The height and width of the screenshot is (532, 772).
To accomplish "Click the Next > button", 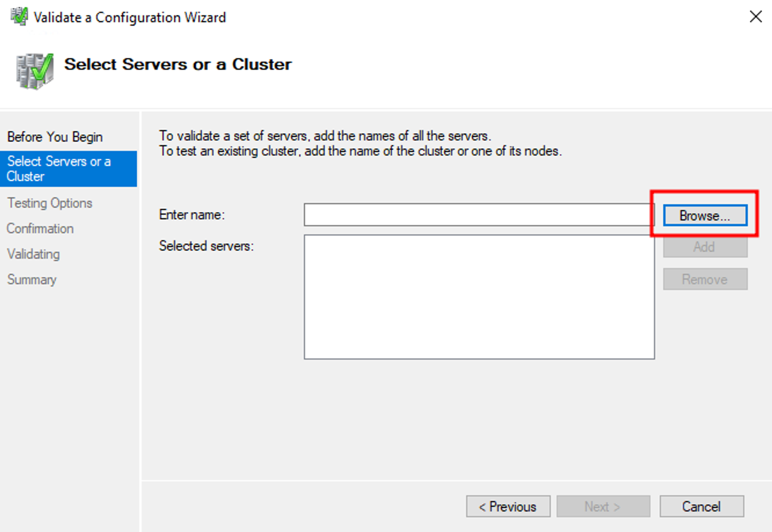I will coord(603,506).
